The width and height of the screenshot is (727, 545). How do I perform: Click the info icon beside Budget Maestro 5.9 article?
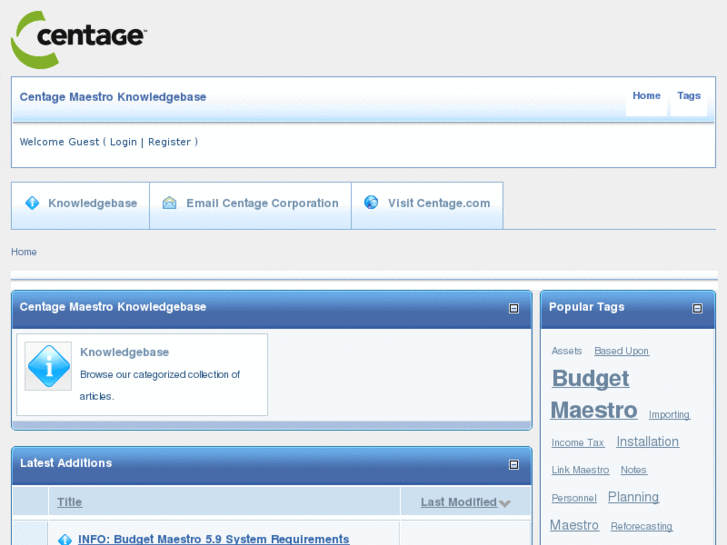[65, 539]
